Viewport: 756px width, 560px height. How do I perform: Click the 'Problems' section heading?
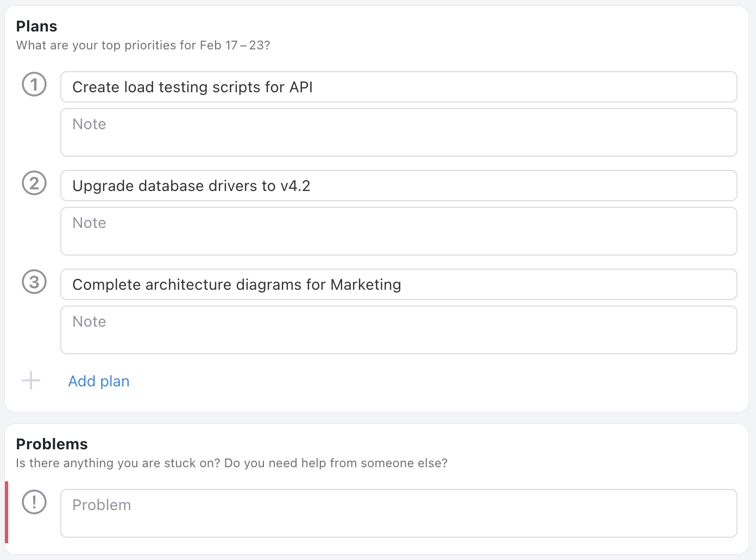(52, 444)
